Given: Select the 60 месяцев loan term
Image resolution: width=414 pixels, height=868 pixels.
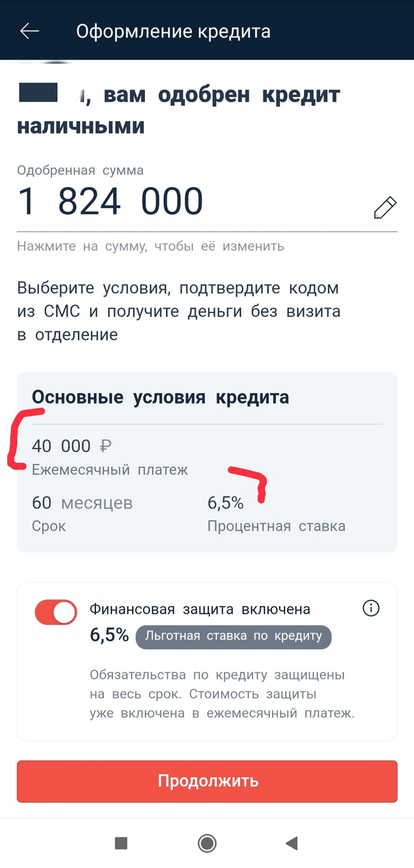Looking at the screenshot, I should 82,503.
